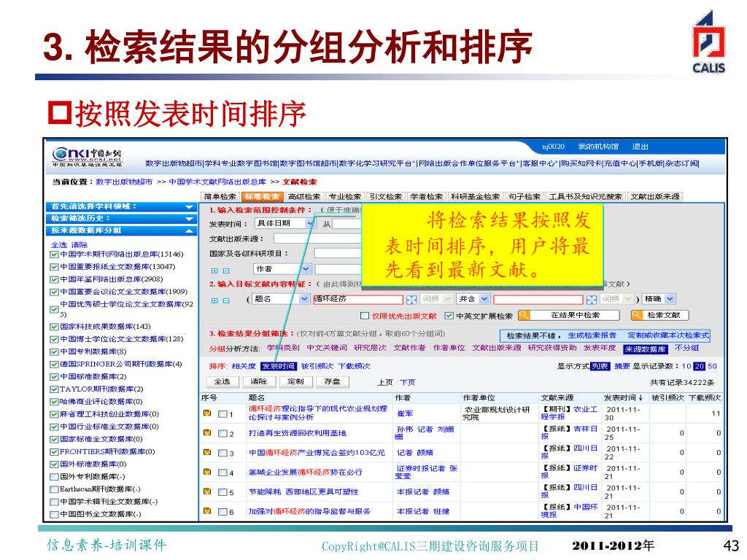Uncheck the 中国年鉴网络出版总库 database
This screenshot has height=560, width=747.
[x=54, y=279]
